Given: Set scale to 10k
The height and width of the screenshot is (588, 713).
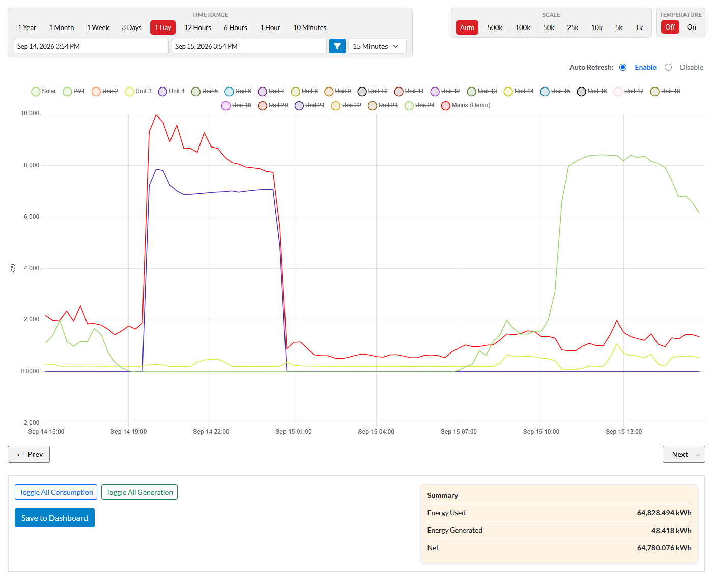Looking at the screenshot, I should tap(597, 27).
